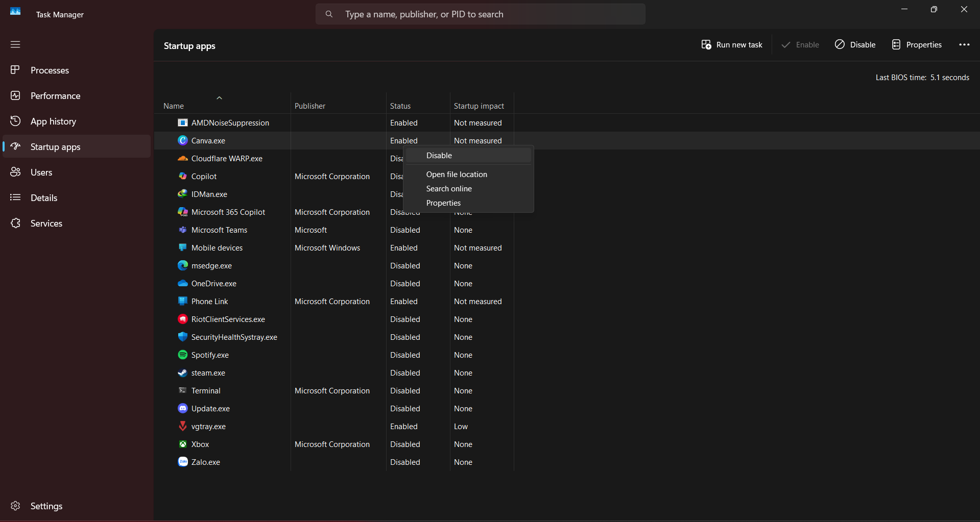Click the Disabled status of Spotify.exe
The width and height of the screenshot is (980, 522).
click(405, 355)
